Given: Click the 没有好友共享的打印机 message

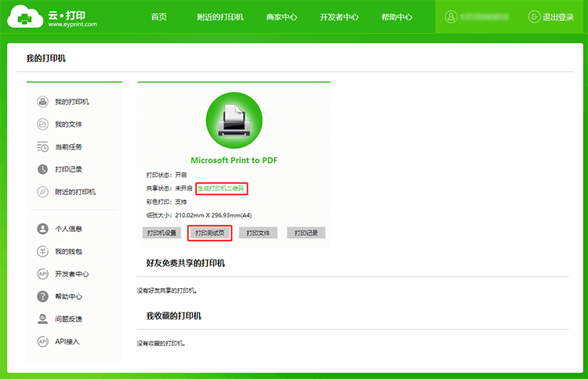Looking at the screenshot, I should [x=167, y=291].
